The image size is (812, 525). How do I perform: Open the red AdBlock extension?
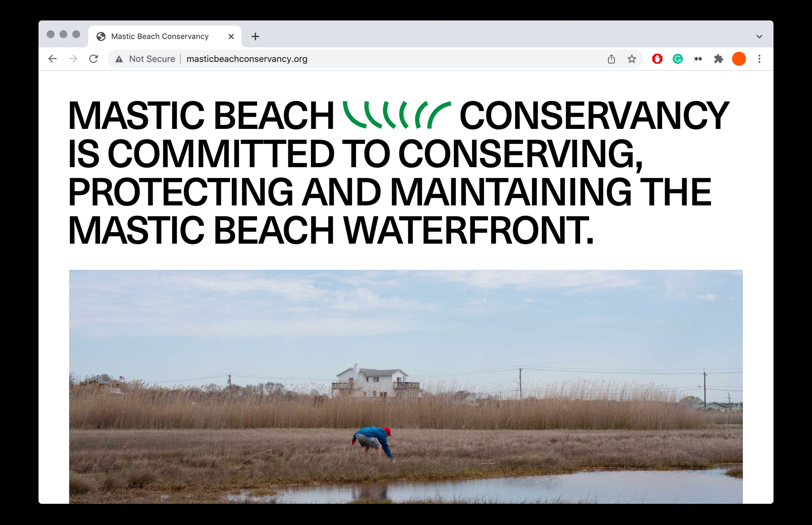pyautogui.click(x=657, y=59)
